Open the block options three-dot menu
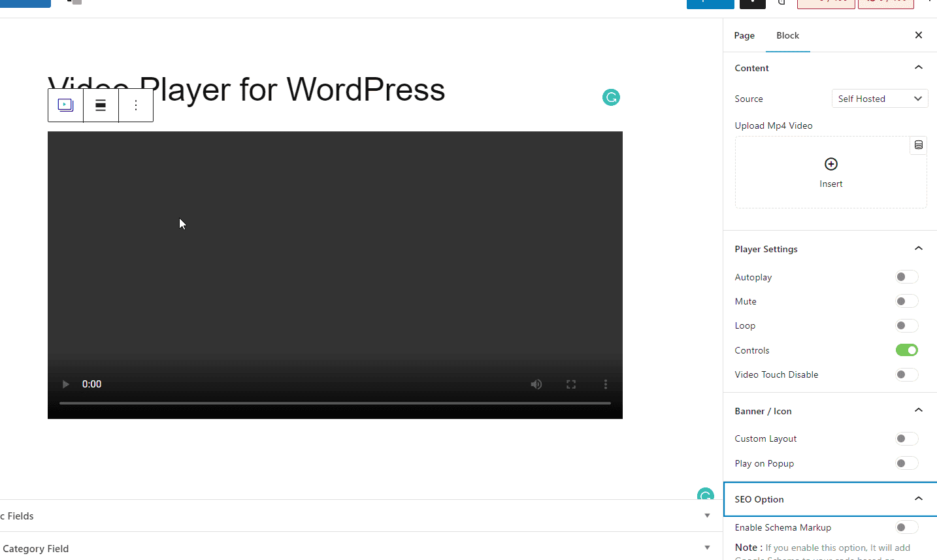The image size is (937, 560). tap(136, 105)
